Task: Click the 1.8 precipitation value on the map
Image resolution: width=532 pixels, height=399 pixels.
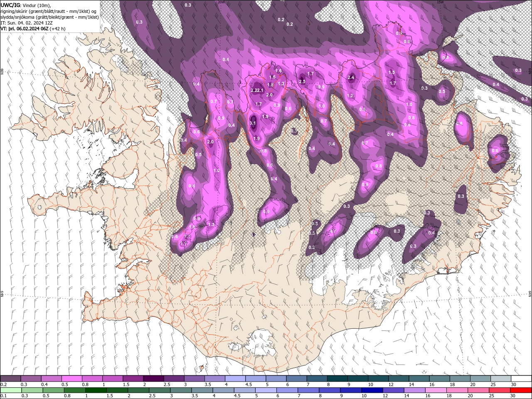Action: click(x=270, y=85)
